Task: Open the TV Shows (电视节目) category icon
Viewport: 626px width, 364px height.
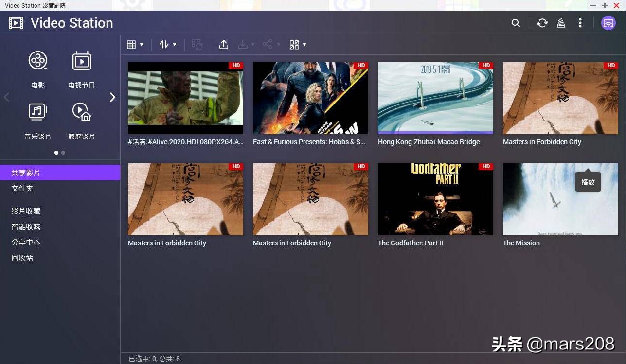Action: point(82,61)
